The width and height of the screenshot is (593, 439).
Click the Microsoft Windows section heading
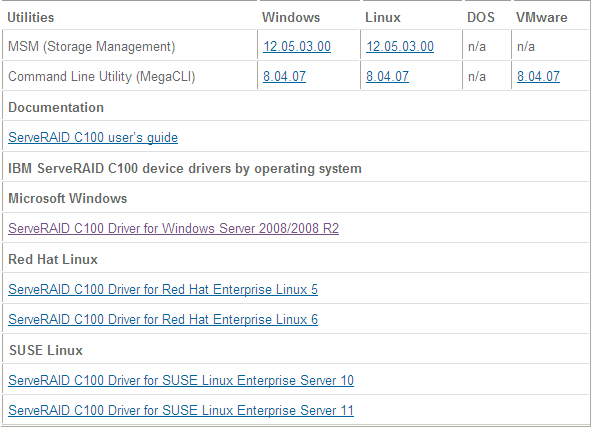tap(68, 198)
